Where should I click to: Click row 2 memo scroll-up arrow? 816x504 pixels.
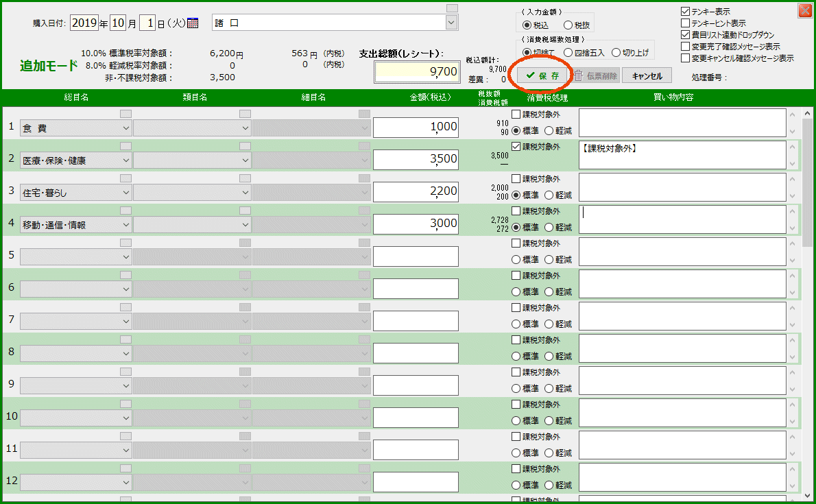click(792, 147)
